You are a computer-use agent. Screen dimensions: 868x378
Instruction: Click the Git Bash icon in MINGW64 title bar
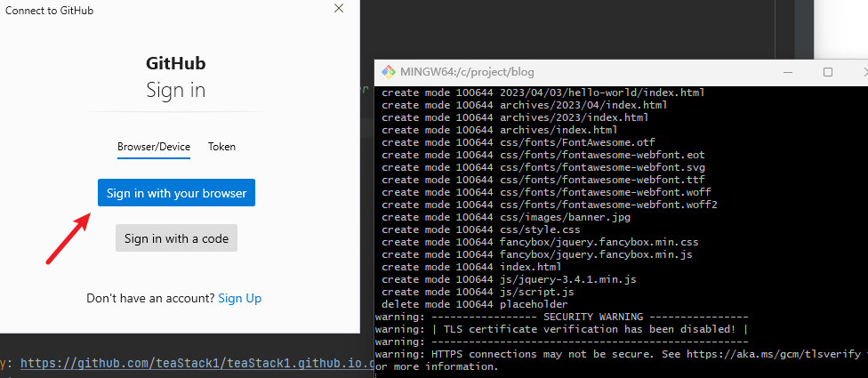[x=389, y=72]
